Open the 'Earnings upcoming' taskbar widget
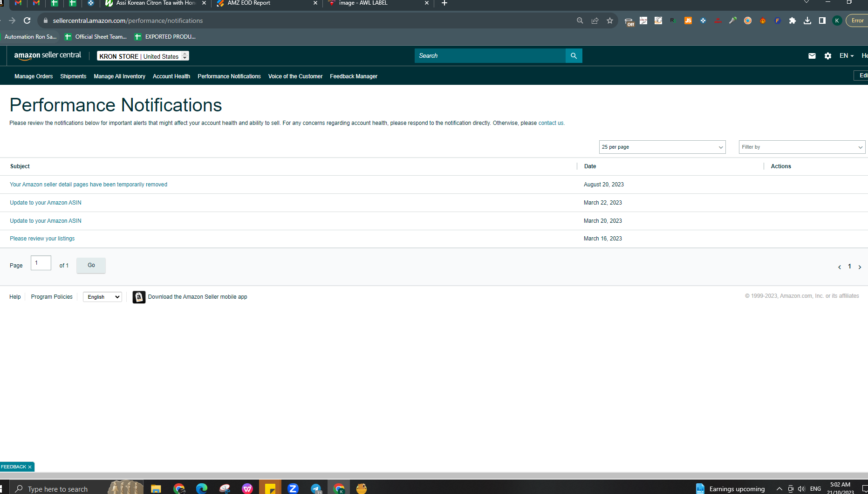 click(x=731, y=489)
